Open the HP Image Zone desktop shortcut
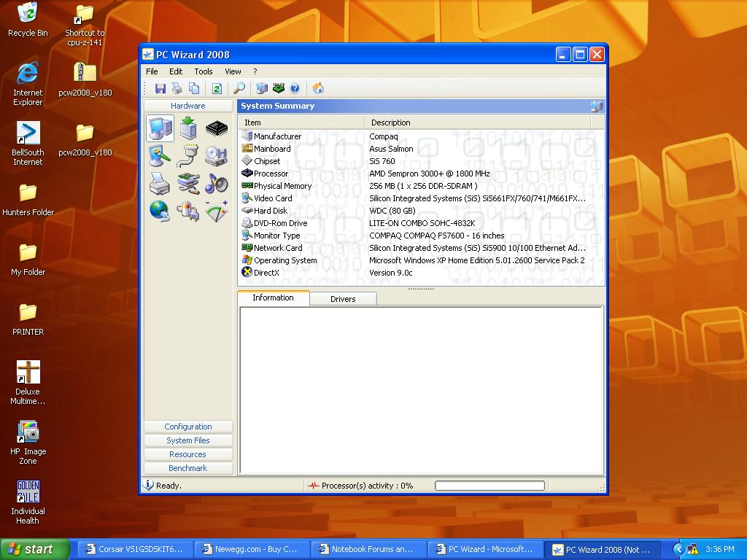The height and width of the screenshot is (560, 747). (x=28, y=443)
